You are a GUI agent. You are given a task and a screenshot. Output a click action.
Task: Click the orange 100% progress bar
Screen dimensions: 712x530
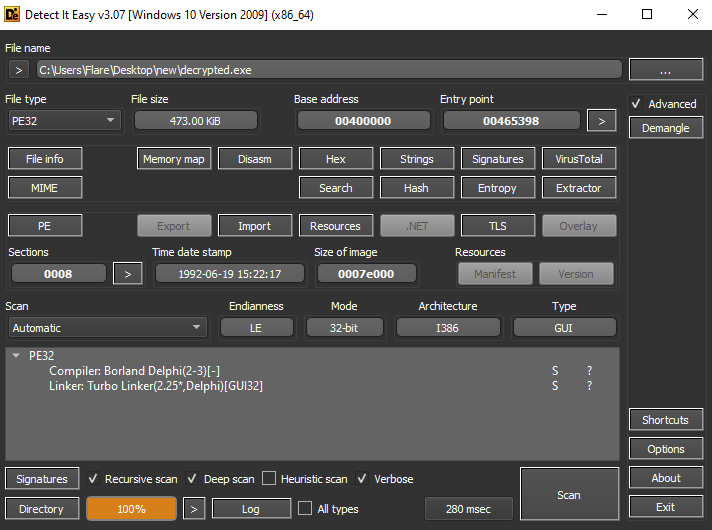pos(131,509)
